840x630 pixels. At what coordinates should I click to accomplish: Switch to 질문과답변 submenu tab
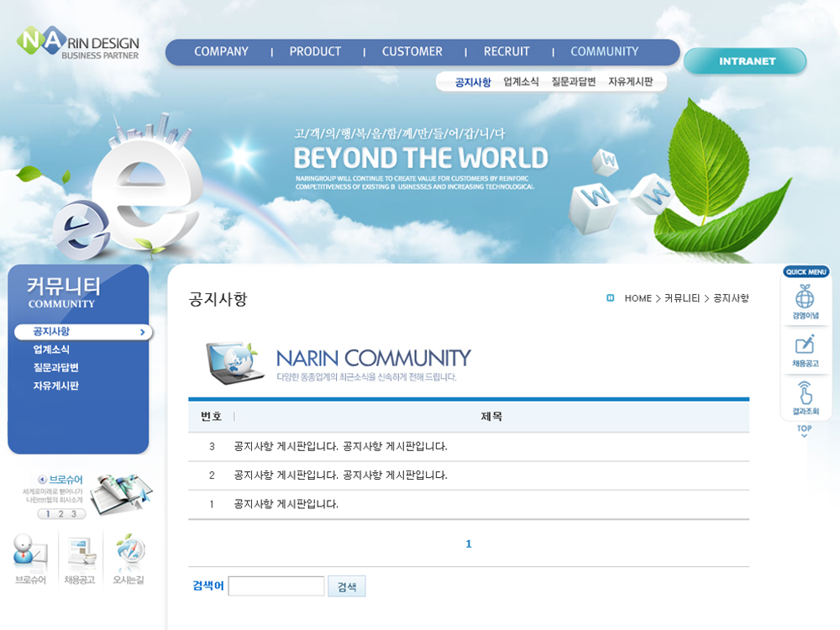tap(573, 82)
